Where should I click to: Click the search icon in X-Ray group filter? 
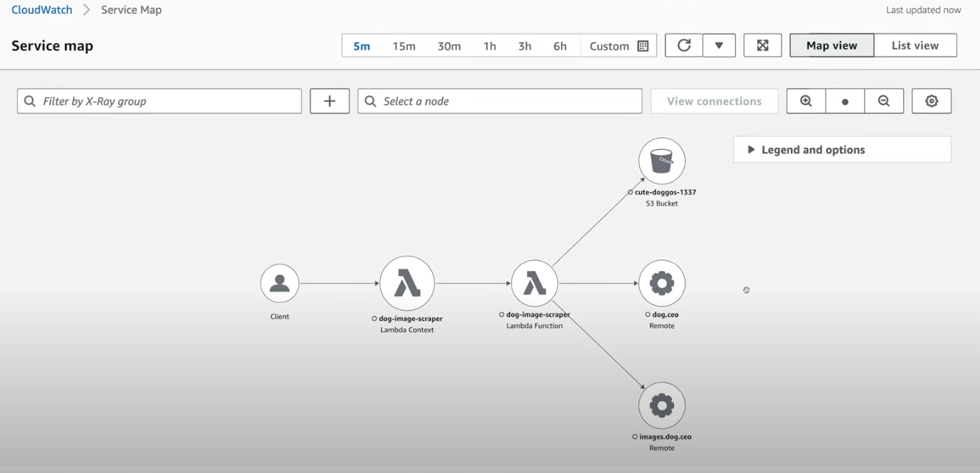click(x=30, y=101)
